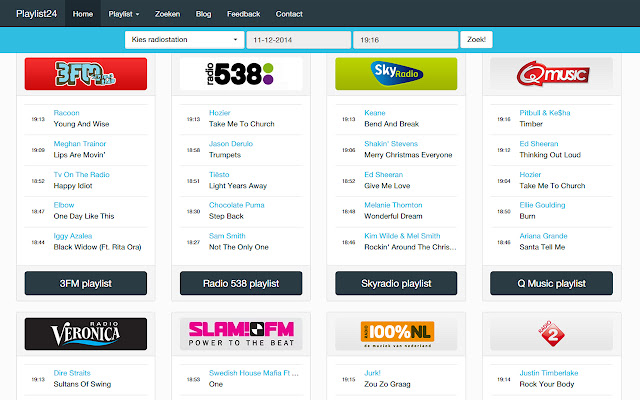Open the Skyradio playlist button
Viewport: 640px width, 400px height.
tap(396, 283)
